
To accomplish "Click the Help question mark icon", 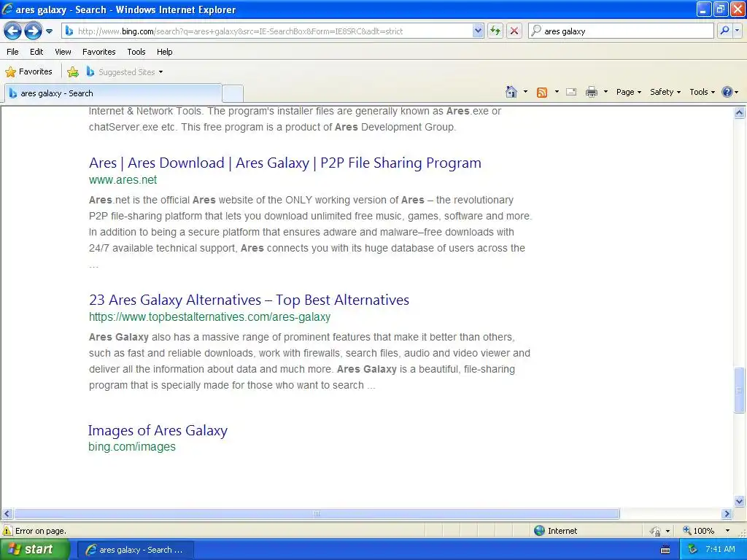I will (727, 92).
